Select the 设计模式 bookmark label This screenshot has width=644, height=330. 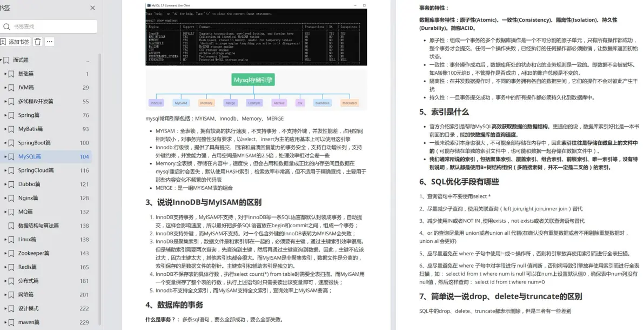pos(28,308)
